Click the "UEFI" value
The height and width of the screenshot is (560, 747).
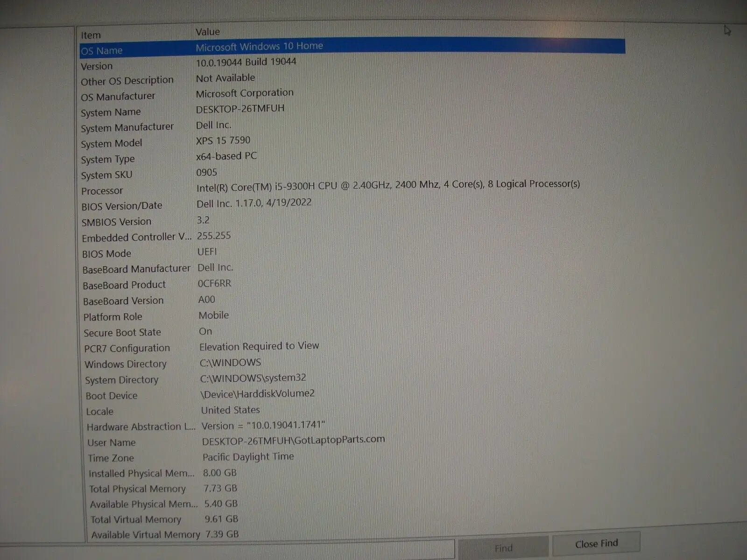[x=207, y=252]
